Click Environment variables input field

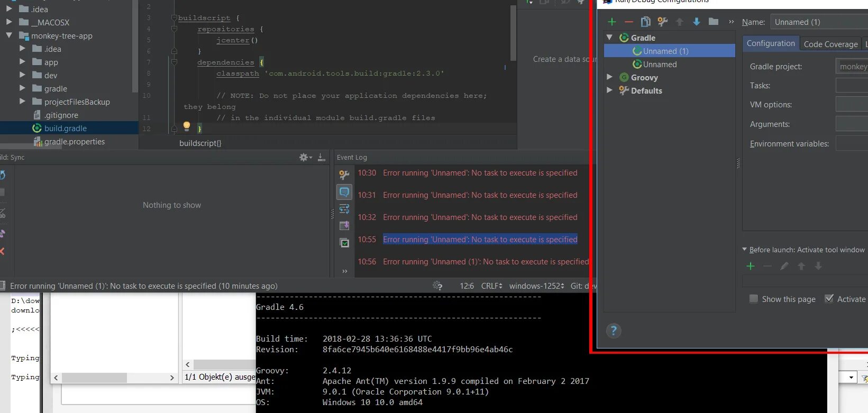pos(852,143)
